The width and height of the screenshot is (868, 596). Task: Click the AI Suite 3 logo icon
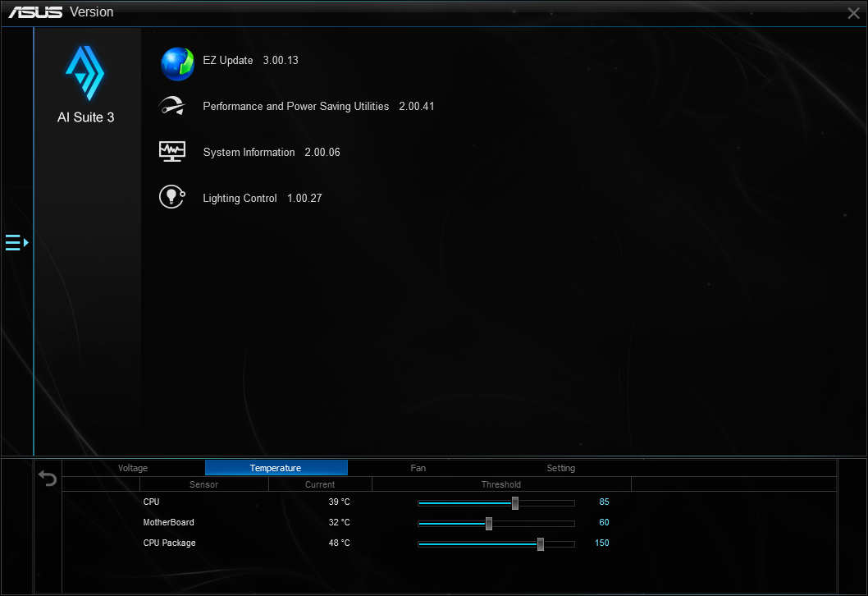point(85,73)
